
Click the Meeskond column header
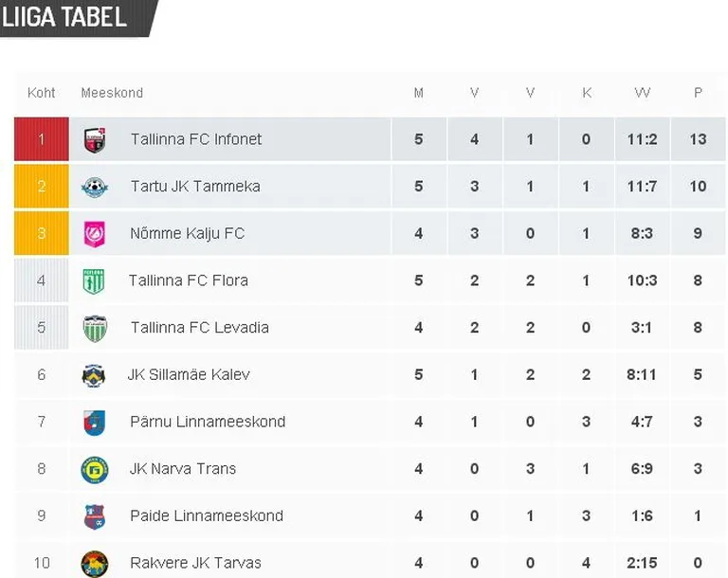pos(112,93)
